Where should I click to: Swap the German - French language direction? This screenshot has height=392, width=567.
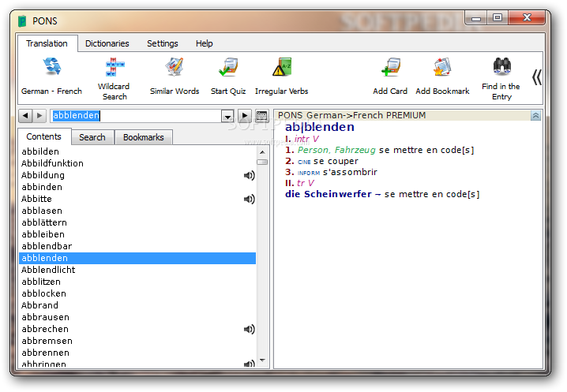51,77
